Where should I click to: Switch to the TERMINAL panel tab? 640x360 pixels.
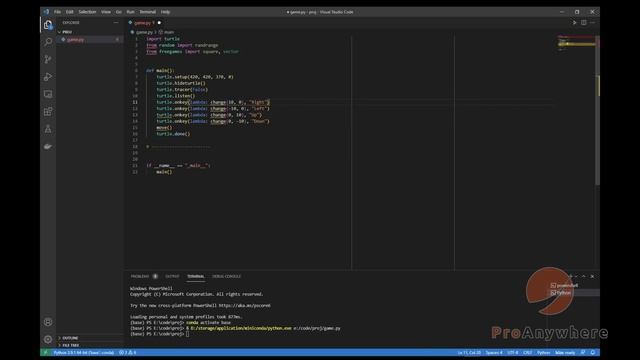tap(196, 276)
